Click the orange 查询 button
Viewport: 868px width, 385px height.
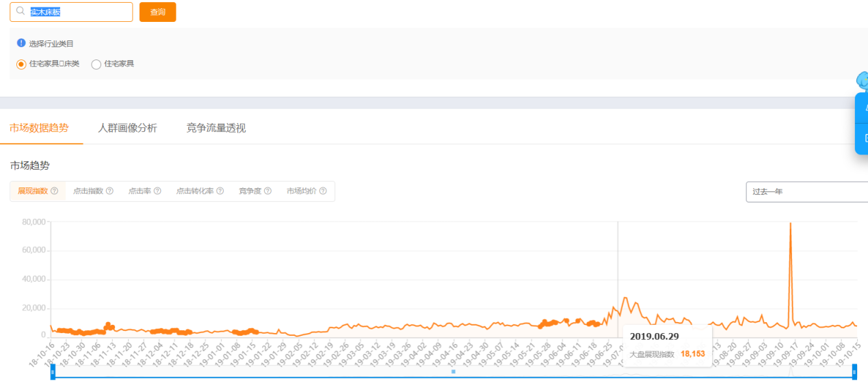coord(157,12)
